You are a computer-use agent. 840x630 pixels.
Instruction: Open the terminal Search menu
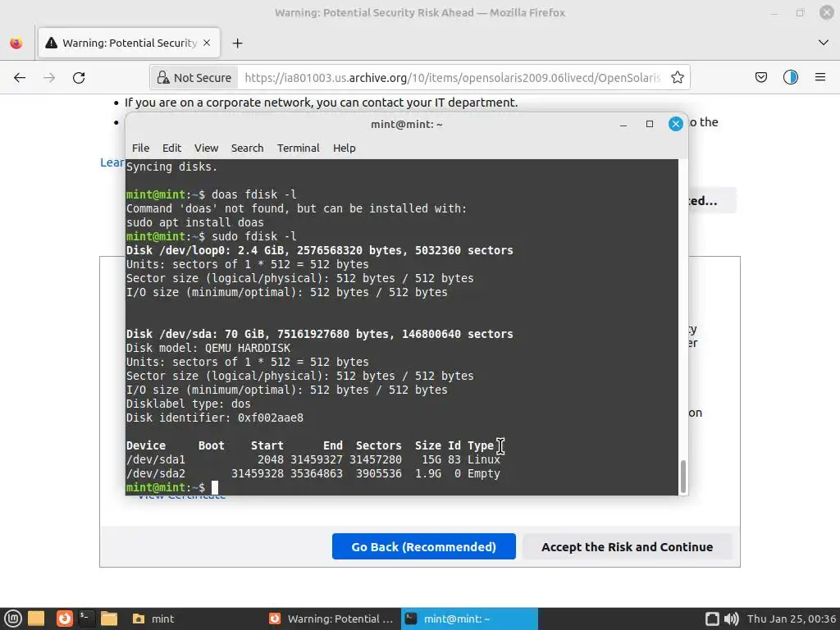pos(247,148)
